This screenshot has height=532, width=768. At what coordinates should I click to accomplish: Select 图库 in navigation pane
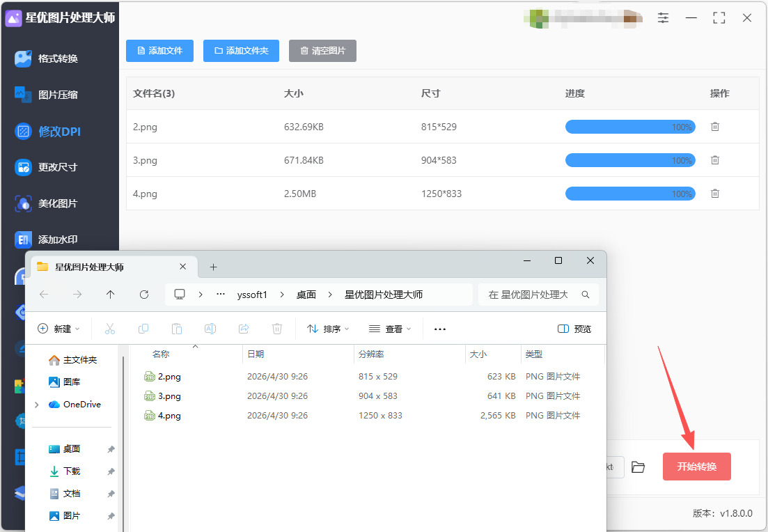[65, 382]
